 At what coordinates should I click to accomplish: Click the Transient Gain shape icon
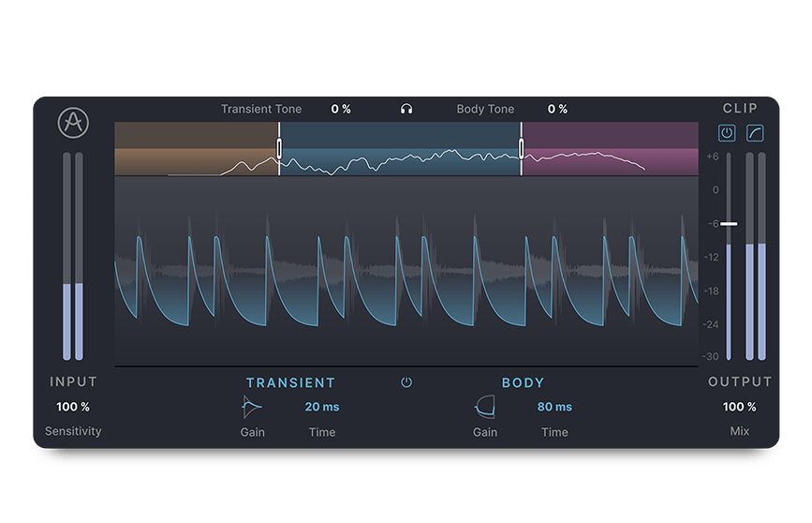click(252, 407)
